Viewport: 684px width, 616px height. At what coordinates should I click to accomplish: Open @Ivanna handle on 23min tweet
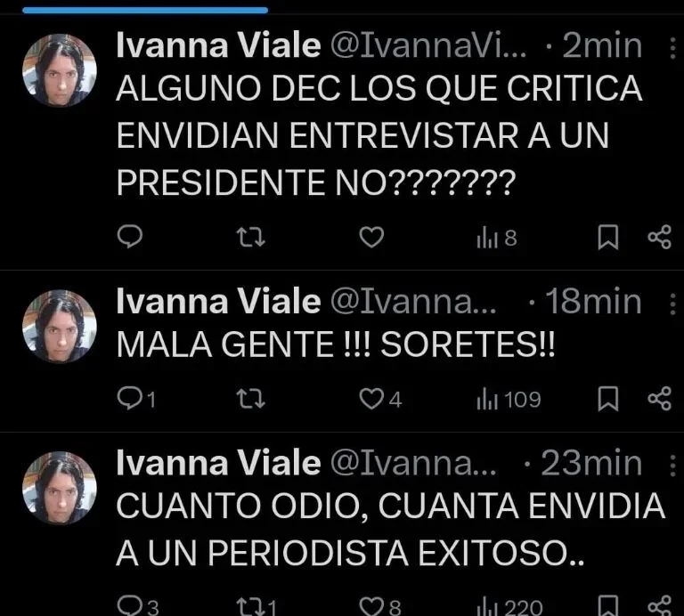tap(413, 464)
